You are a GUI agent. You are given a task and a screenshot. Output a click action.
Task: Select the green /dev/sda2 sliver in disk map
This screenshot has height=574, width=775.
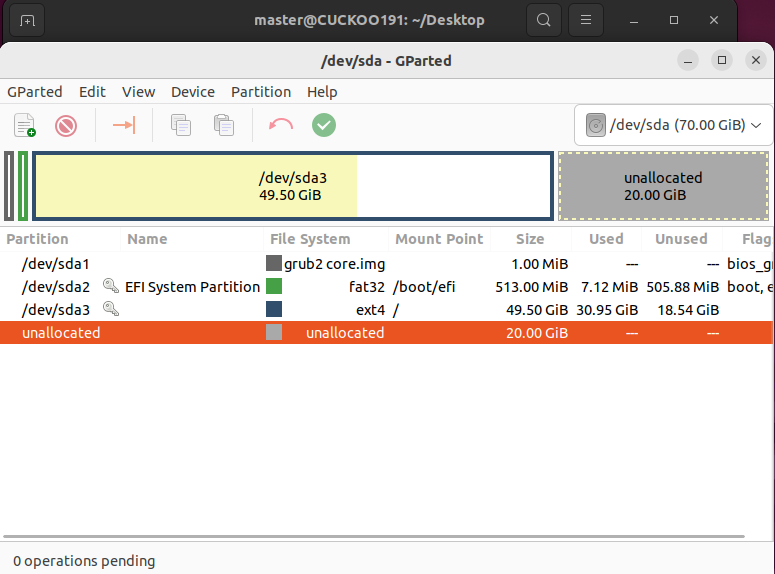coord(23,186)
